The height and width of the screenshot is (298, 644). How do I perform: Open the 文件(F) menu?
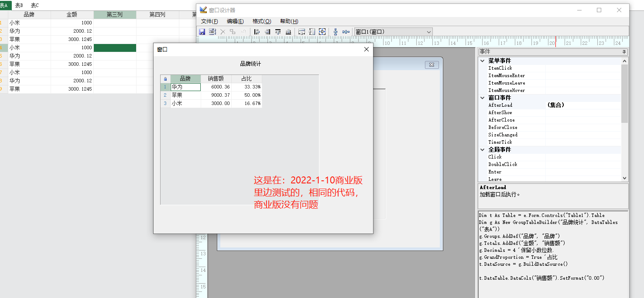tap(209, 21)
